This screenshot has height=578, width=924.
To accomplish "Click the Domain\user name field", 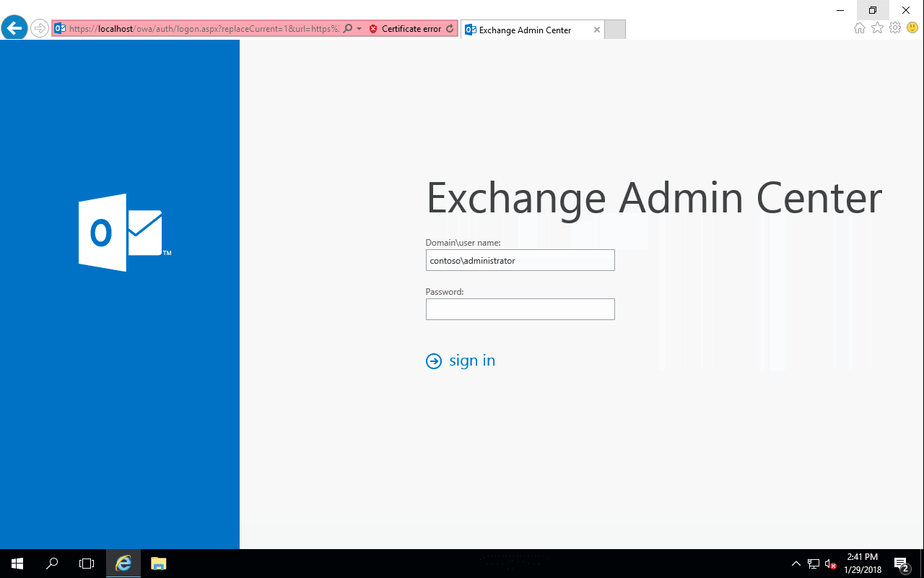I will [520, 260].
